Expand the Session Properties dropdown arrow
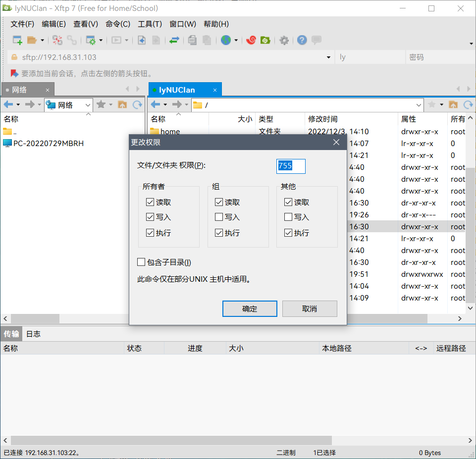This screenshot has height=459, width=476. [x=101, y=40]
